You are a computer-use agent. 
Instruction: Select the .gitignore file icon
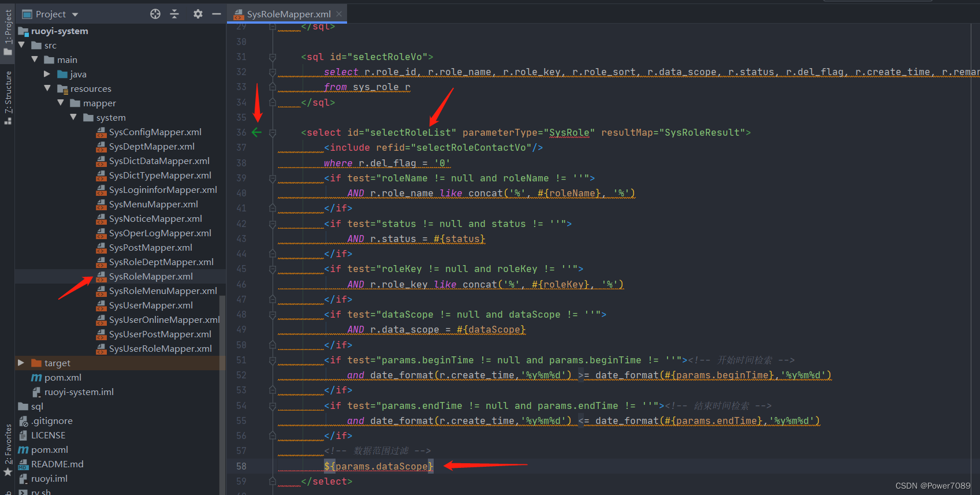tap(23, 421)
